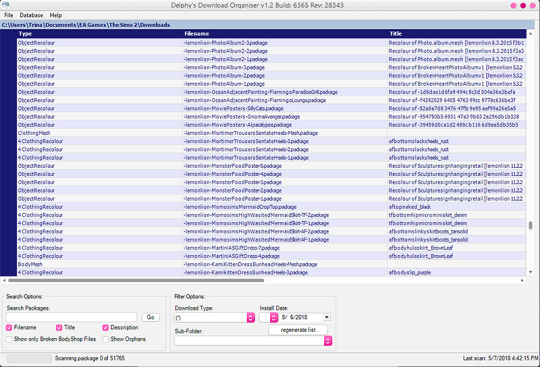Click the app icon in title bar
Viewport: 540px width, 367px height.
[6, 4]
